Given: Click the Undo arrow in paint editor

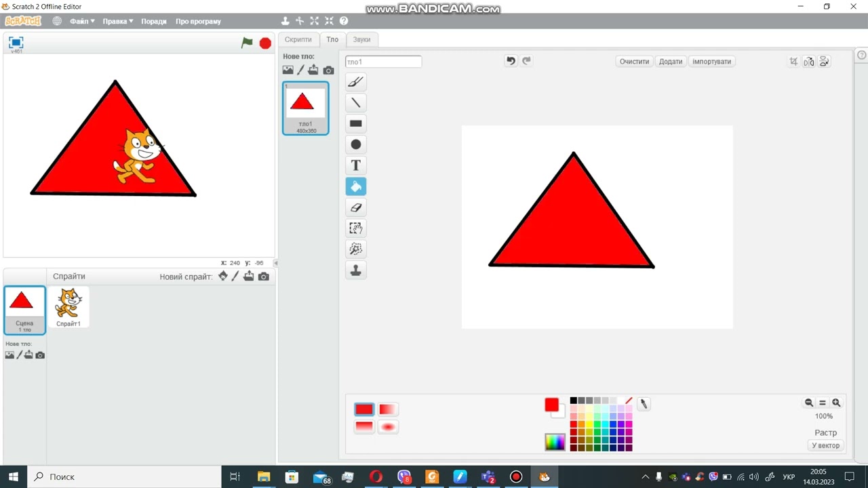Looking at the screenshot, I should coord(511,61).
